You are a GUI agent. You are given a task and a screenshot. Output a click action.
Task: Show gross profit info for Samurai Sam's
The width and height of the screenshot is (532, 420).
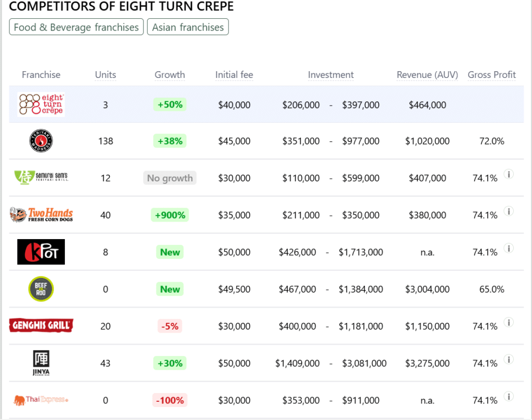(509, 175)
